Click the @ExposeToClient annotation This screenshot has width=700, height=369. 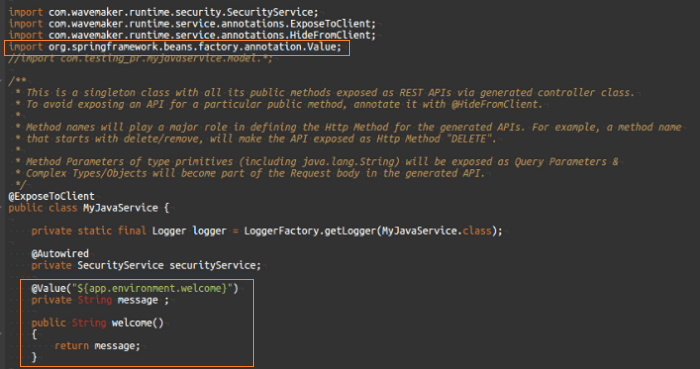(x=52, y=196)
